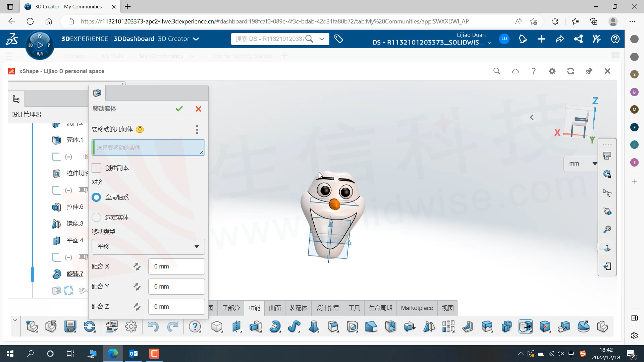Click the save to cloud icon
The image size is (644, 362).
(x=515, y=71)
